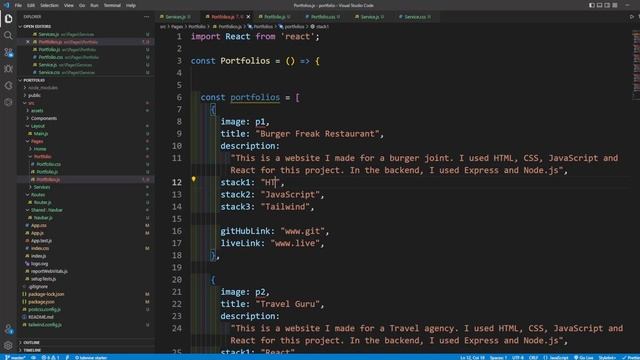Open the fifth activity bar icon below Debug
Screen dimensions: 640x360
[8, 85]
